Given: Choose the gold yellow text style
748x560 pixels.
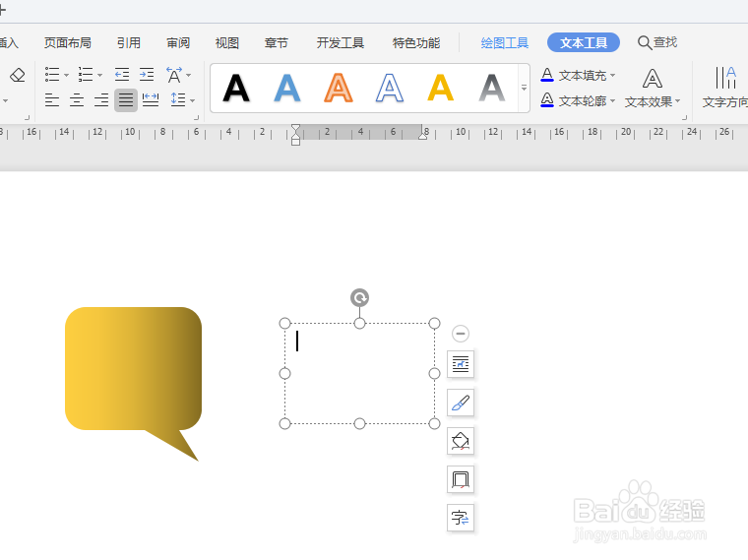Looking at the screenshot, I should pyautogui.click(x=440, y=89).
